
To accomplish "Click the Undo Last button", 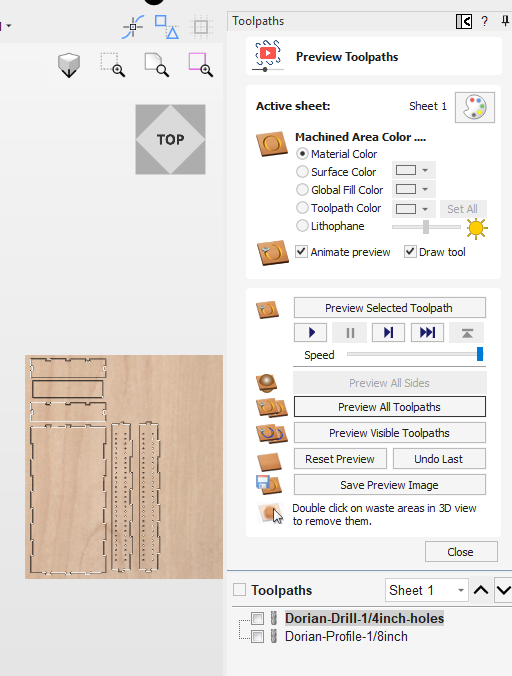I will tap(439, 459).
